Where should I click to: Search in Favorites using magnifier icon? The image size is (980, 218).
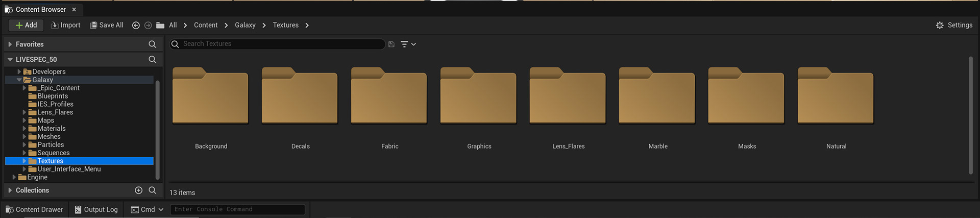click(152, 44)
